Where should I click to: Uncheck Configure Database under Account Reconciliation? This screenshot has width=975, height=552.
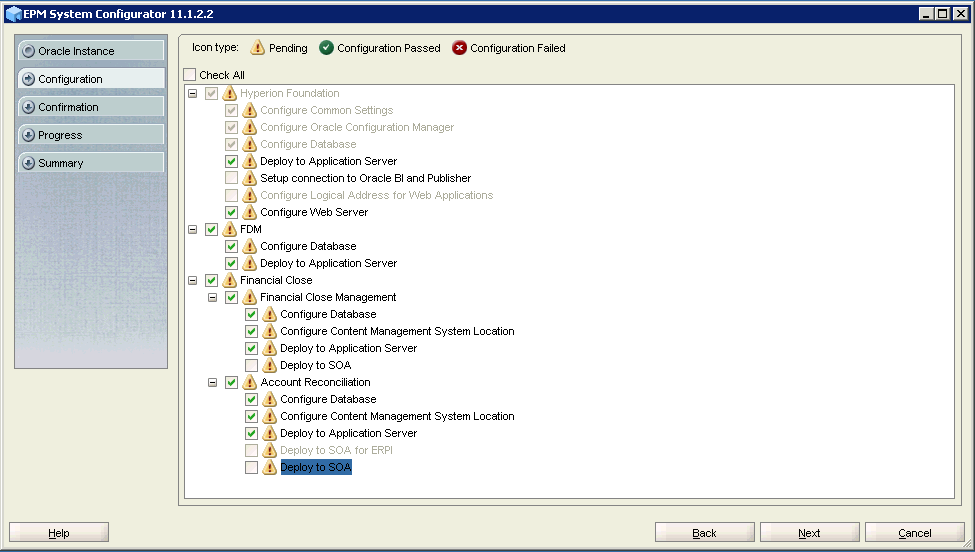(x=251, y=399)
